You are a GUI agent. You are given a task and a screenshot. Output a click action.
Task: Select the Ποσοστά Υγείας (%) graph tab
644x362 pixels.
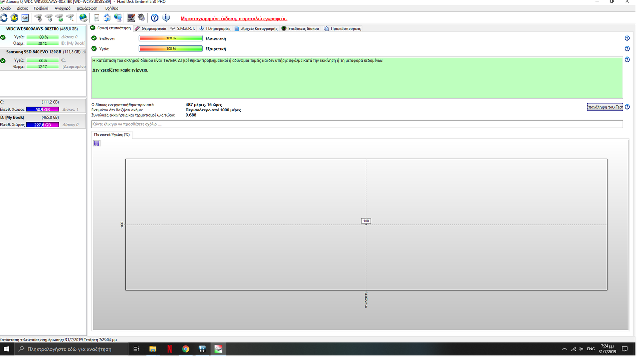pyautogui.click(x=112, y=135)
